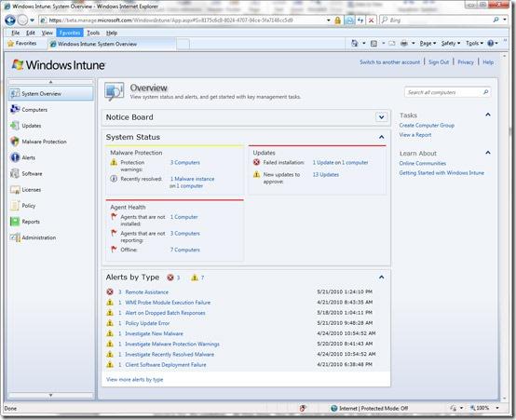Open the Tools menu in menu bar
The width and height of the screenshot is (516, 420).
point(93,33)
